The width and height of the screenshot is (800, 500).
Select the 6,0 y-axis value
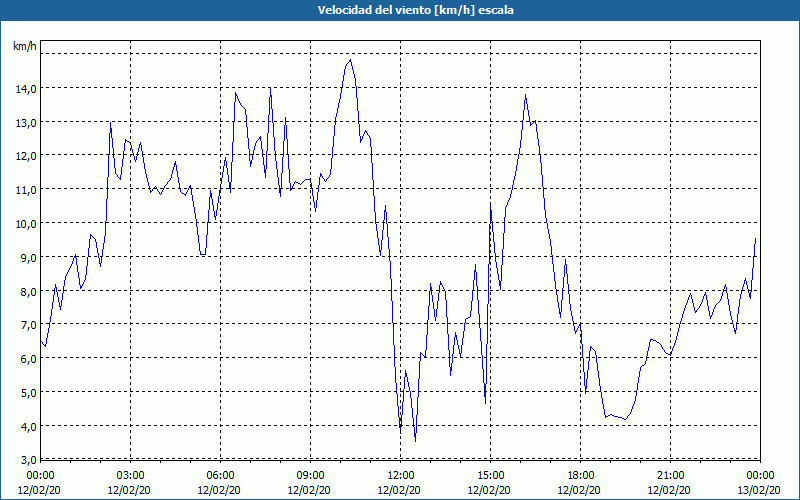pos(29,359)
